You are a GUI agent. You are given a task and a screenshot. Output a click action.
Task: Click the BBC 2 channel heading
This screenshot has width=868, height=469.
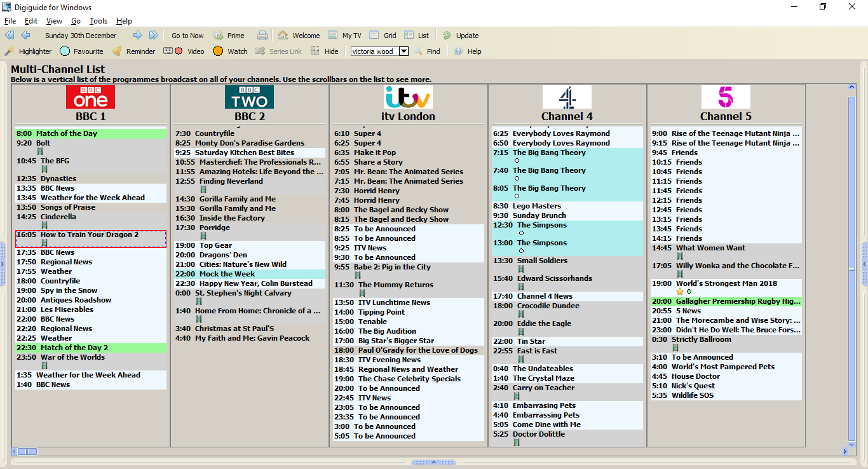pos(250,116)
